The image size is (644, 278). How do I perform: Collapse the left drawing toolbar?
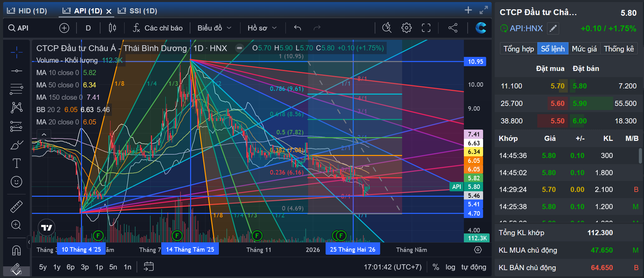pyautogui.click(x=29, y=242)
